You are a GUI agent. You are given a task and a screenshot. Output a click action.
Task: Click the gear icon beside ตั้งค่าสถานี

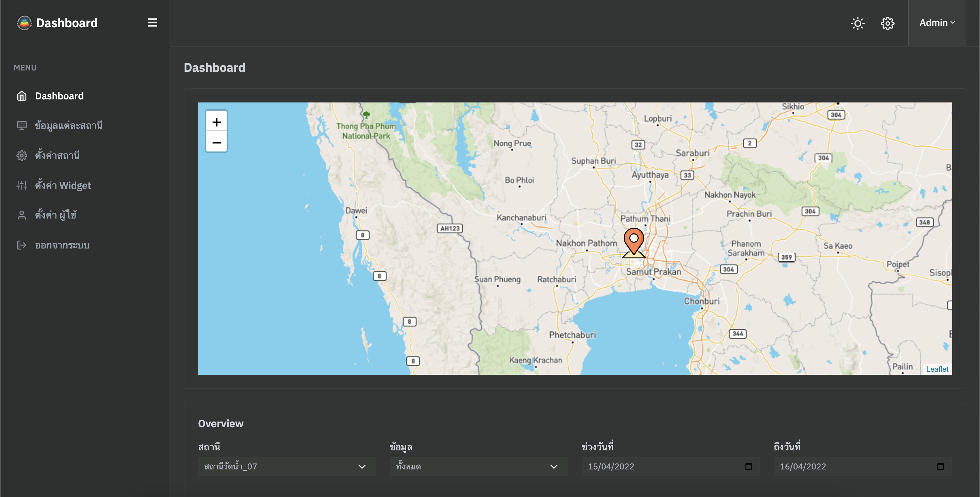pos(22,155)
